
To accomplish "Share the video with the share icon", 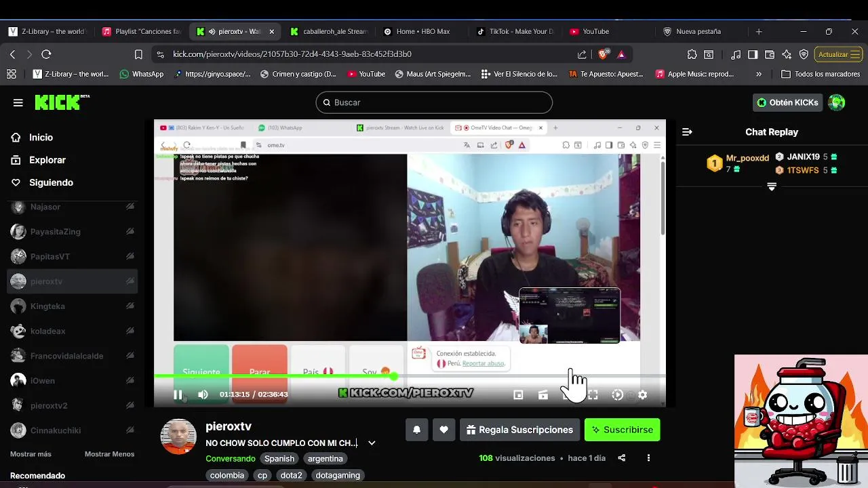I will (622, 458).
